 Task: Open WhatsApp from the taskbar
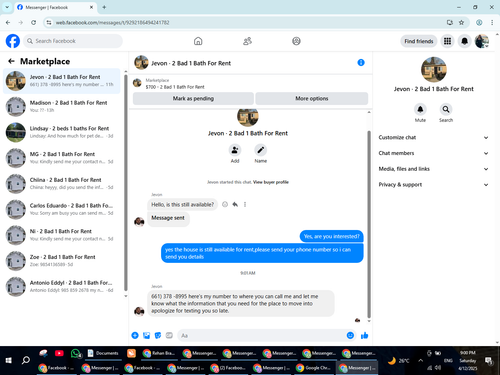point(76,353)
